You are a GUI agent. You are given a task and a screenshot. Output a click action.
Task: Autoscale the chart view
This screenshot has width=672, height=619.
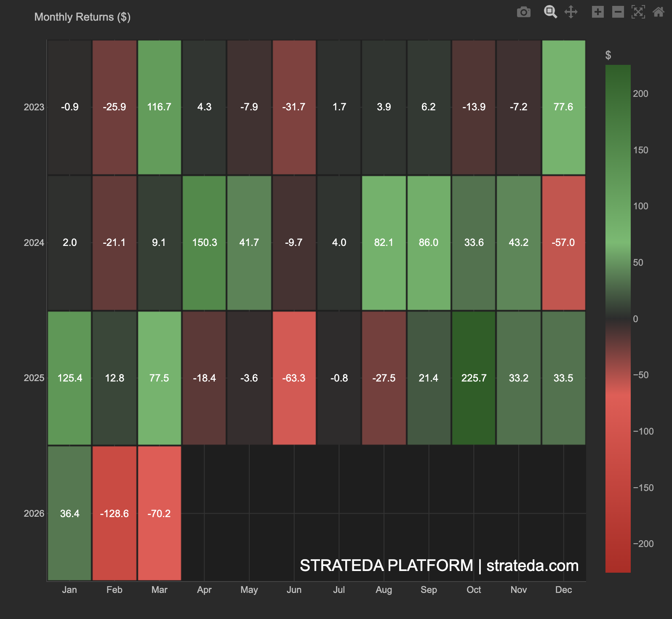coord(638,12)
